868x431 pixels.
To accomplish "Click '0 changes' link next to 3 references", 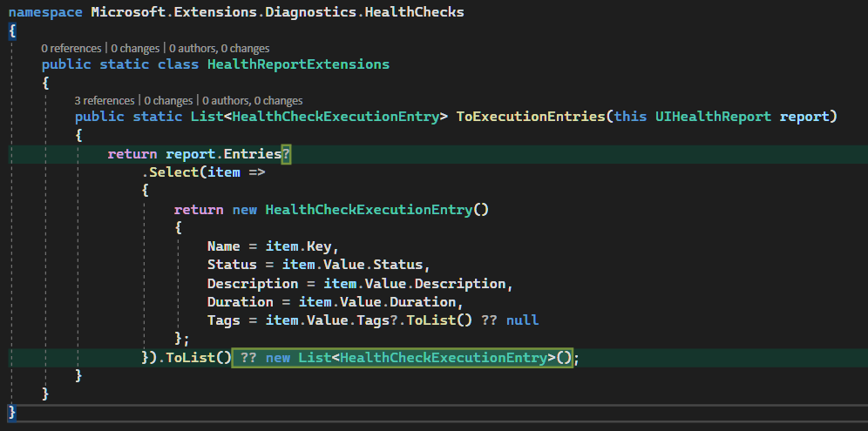I will (168, 101).
